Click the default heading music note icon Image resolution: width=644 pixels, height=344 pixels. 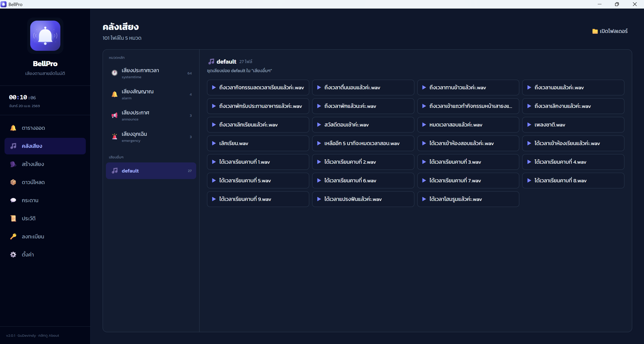(211, 61)
